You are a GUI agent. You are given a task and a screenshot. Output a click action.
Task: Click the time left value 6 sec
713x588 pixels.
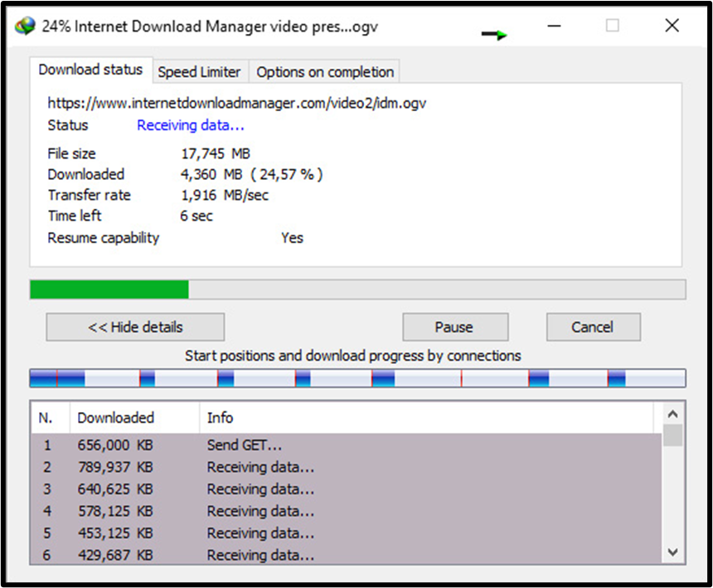pos(196,216)
